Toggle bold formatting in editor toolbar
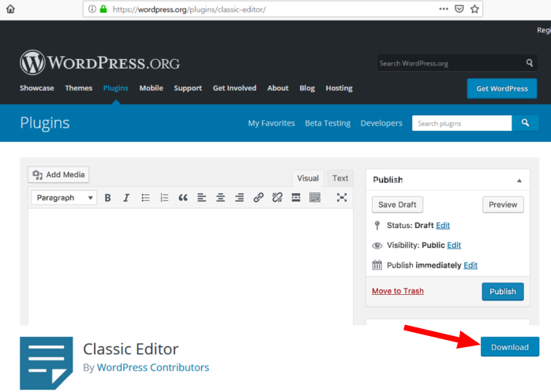The height and width of the screenshot is (392, 551). 108,198
